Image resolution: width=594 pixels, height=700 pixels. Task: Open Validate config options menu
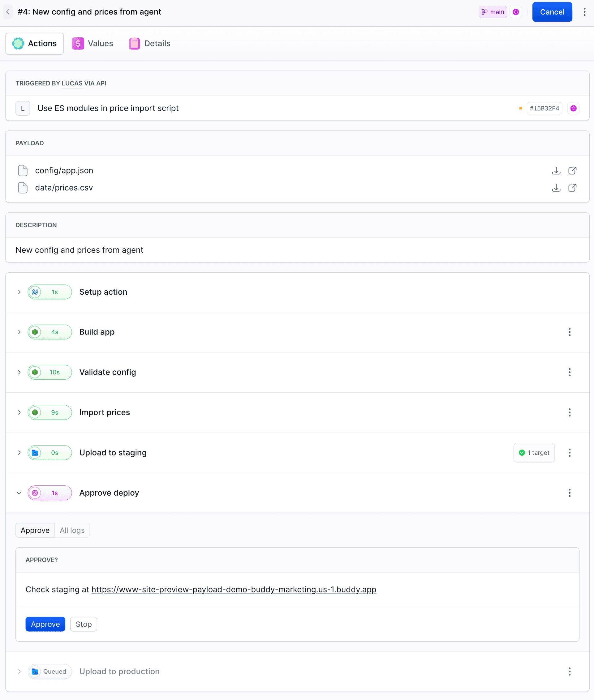(x=570, y=372)
